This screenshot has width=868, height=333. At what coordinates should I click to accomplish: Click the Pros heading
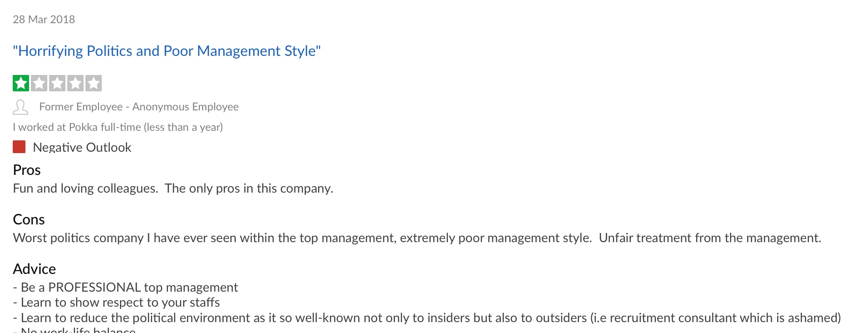(27, 170)
